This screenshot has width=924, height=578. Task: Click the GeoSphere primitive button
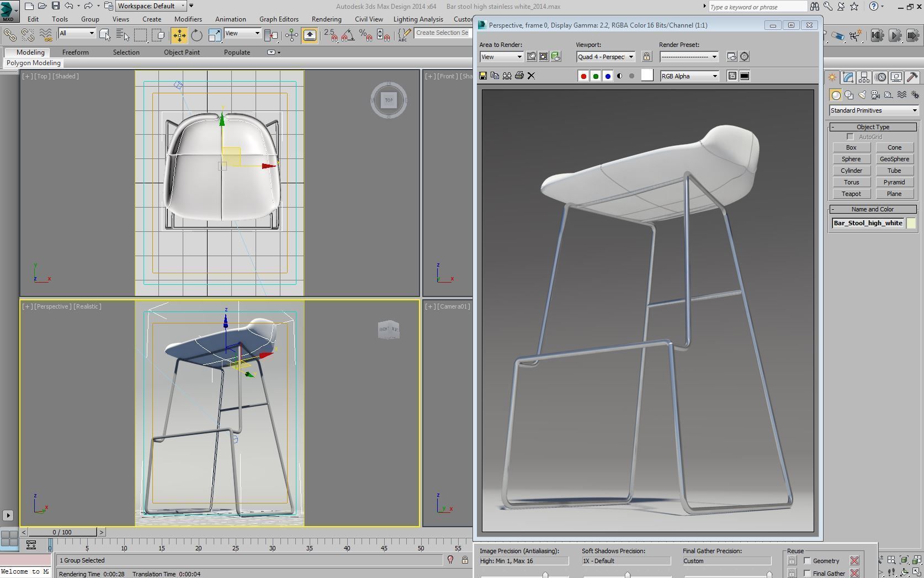point(894,159)
